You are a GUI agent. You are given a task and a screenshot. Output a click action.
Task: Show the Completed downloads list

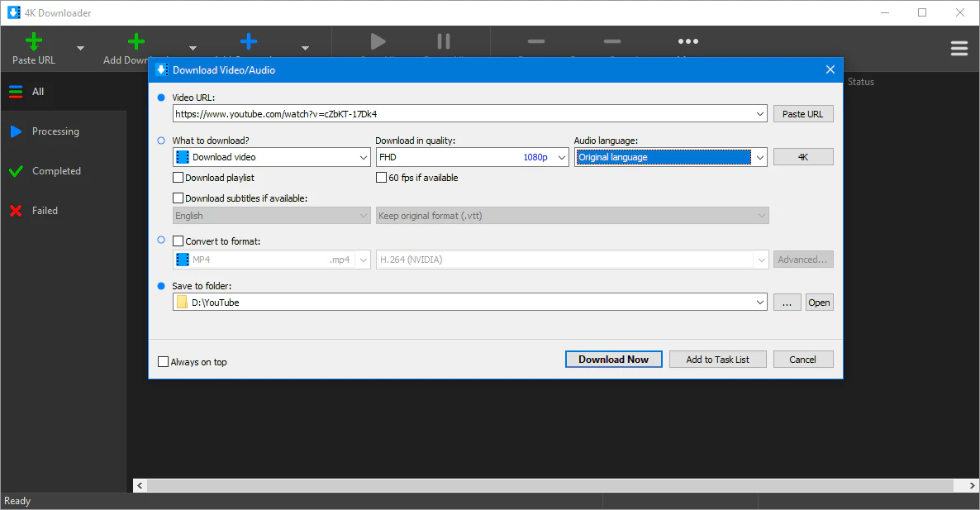(x=56, y=171)
